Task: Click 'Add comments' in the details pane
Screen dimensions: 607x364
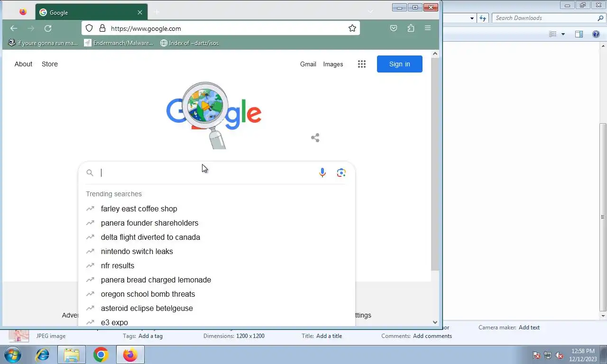Action: (x=432, y=336)
